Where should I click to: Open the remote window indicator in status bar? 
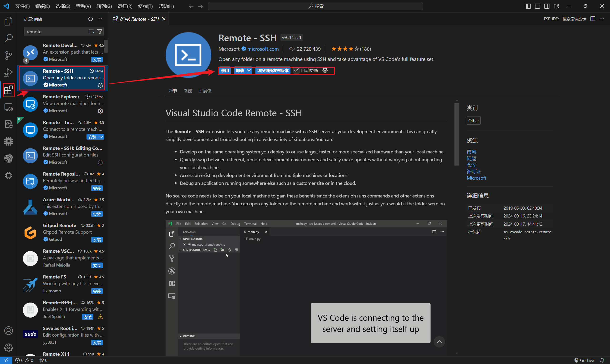coord(6,360)
